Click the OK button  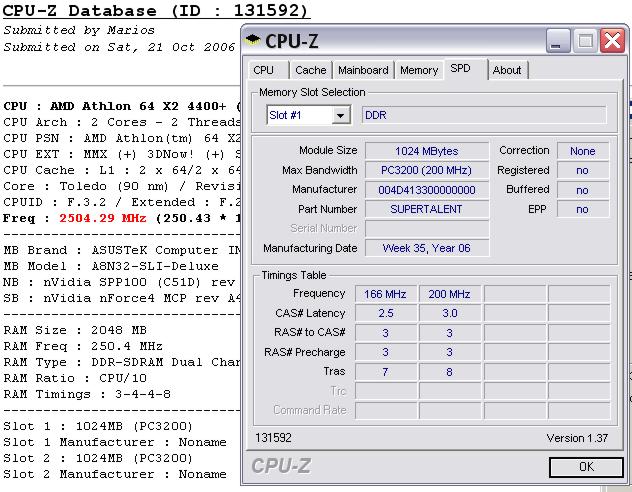tap(586, 467)
